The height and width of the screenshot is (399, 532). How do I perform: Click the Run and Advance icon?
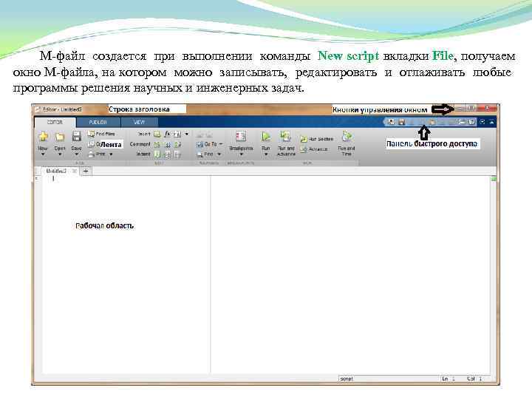click(285, 137)
